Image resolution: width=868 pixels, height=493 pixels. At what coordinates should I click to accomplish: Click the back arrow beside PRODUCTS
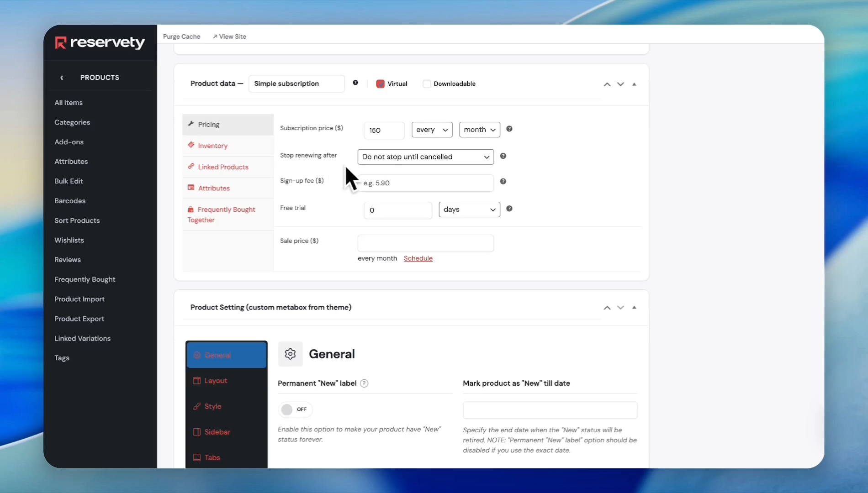tap(62, 78)
